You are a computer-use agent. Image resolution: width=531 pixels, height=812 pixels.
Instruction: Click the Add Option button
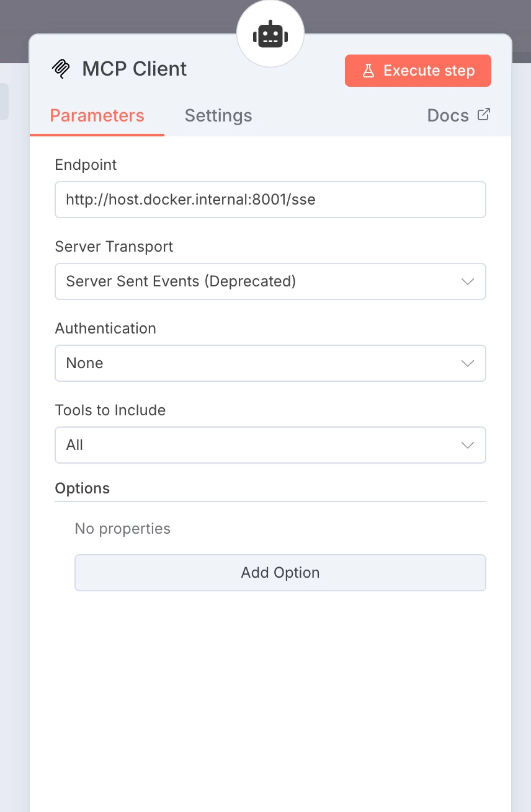click(x=280, y=573)
